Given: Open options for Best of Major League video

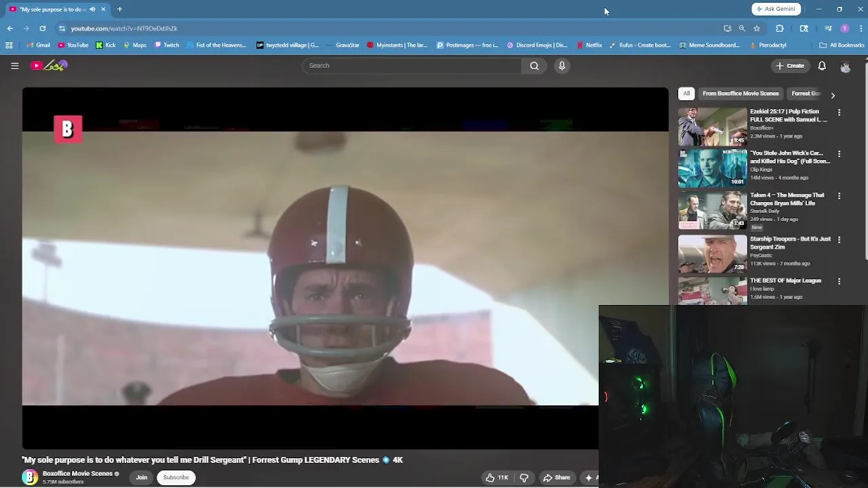Looking at the screenshot, I should (x=839, y=281).
